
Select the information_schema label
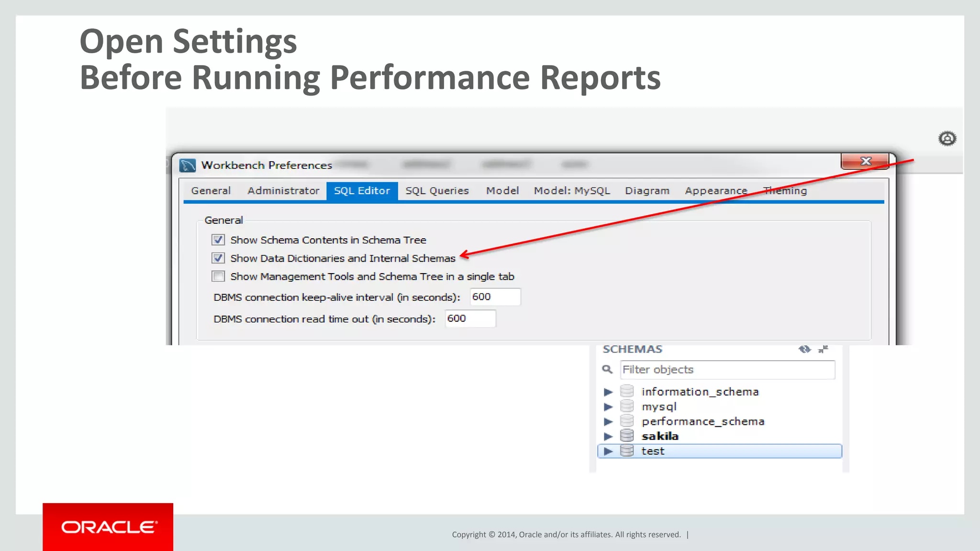point(700,392)
